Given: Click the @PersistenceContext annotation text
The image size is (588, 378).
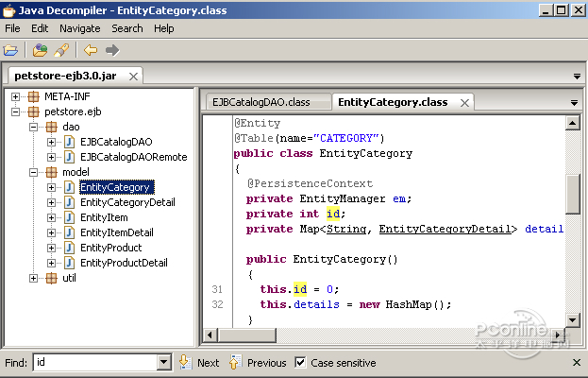Looking at the screenshot, I should [311, 183].
